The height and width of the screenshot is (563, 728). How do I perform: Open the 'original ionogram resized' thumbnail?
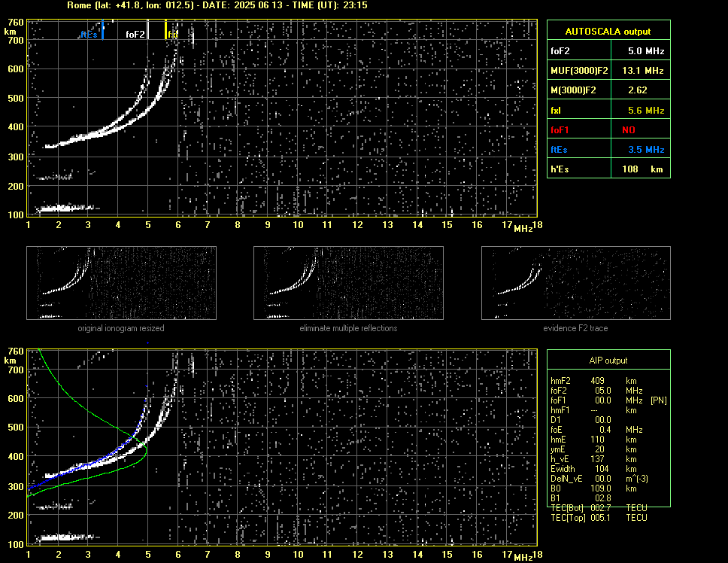121,283
